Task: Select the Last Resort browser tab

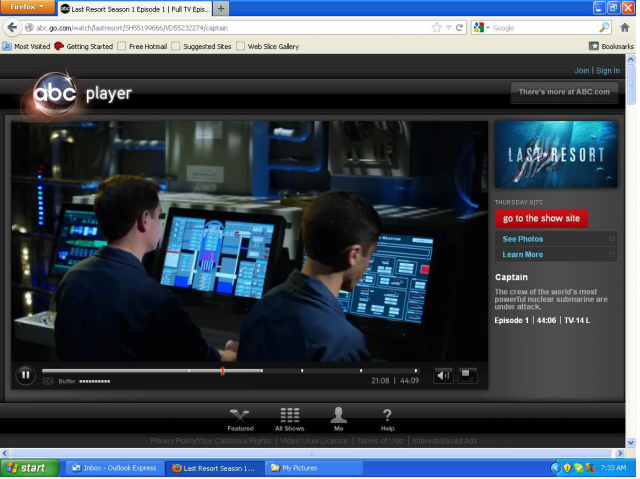Action: (x=136, y=9)
